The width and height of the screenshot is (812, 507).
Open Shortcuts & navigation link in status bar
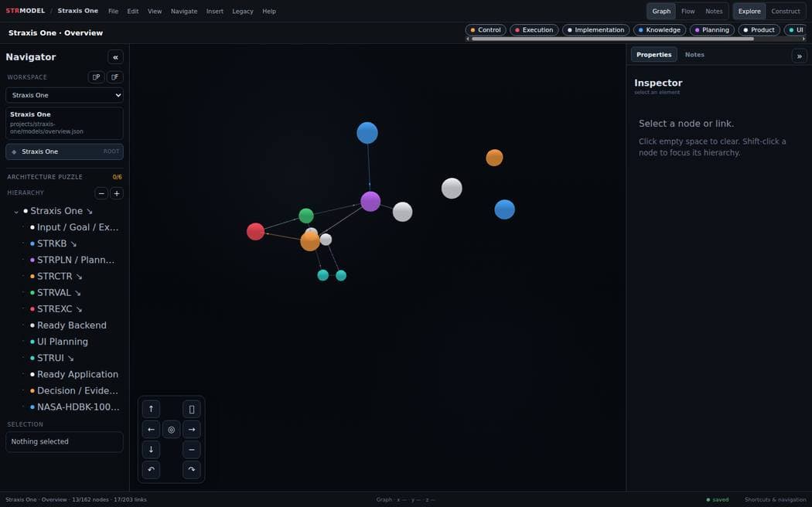tap(775, 500)
